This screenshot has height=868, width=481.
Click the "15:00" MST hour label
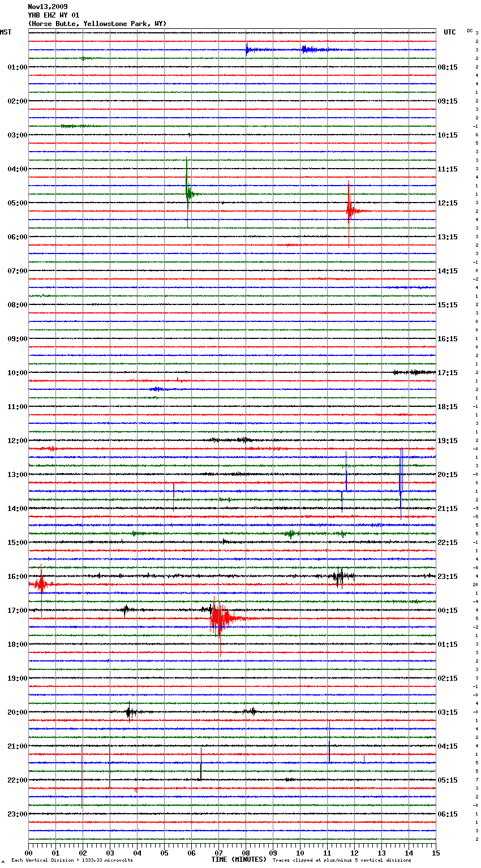pos(18,543)
